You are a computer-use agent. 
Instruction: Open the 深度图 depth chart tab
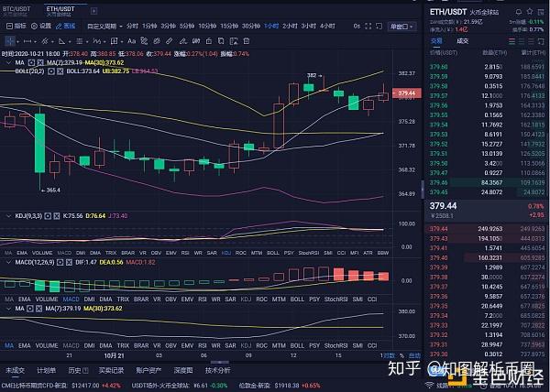183,370
